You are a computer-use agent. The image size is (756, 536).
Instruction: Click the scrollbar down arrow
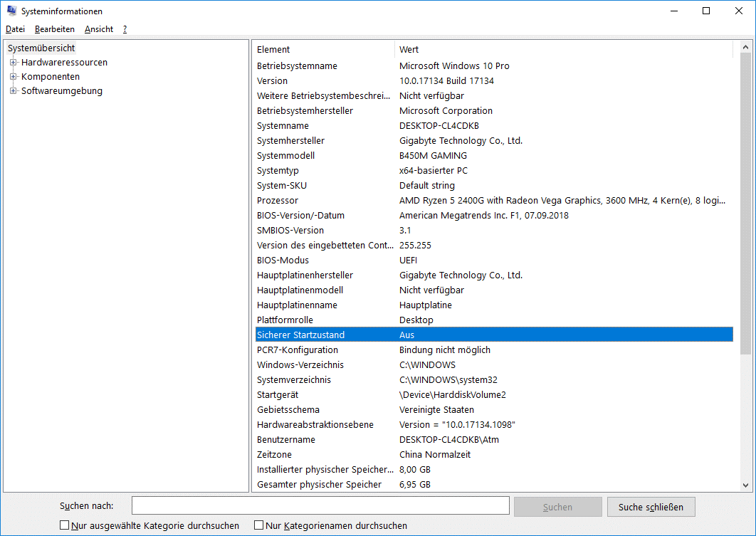click(745, 485)
